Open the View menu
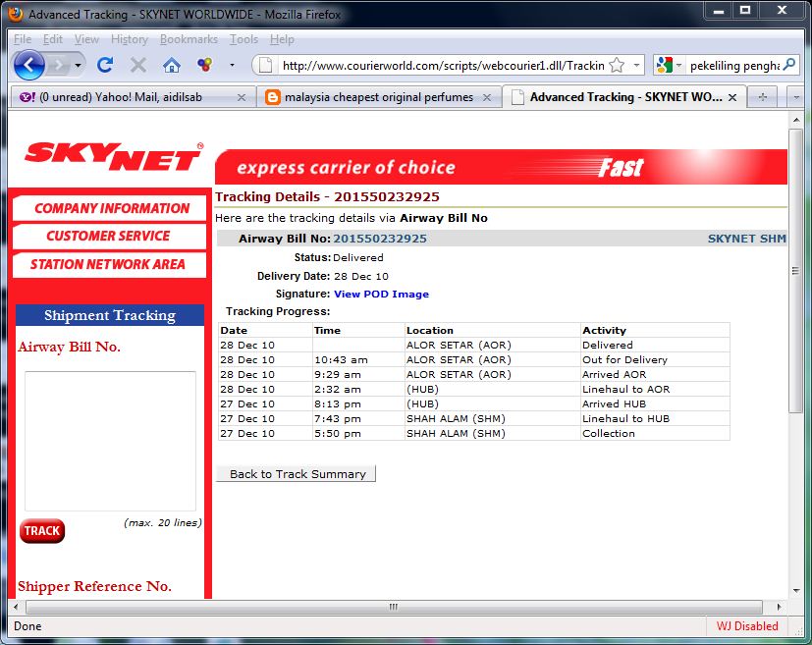This screenshot has width=812, height=645. (86, 39)
